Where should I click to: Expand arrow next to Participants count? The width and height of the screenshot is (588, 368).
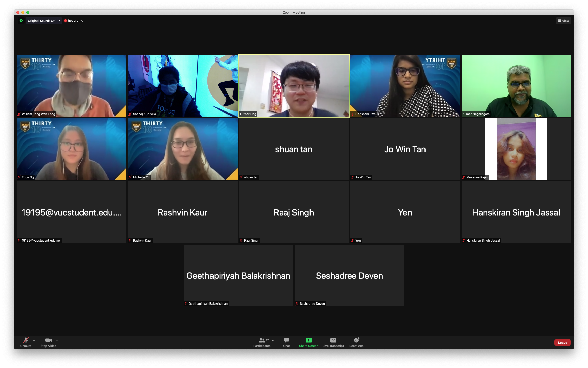pyautogui.click(x=273, y=340)
